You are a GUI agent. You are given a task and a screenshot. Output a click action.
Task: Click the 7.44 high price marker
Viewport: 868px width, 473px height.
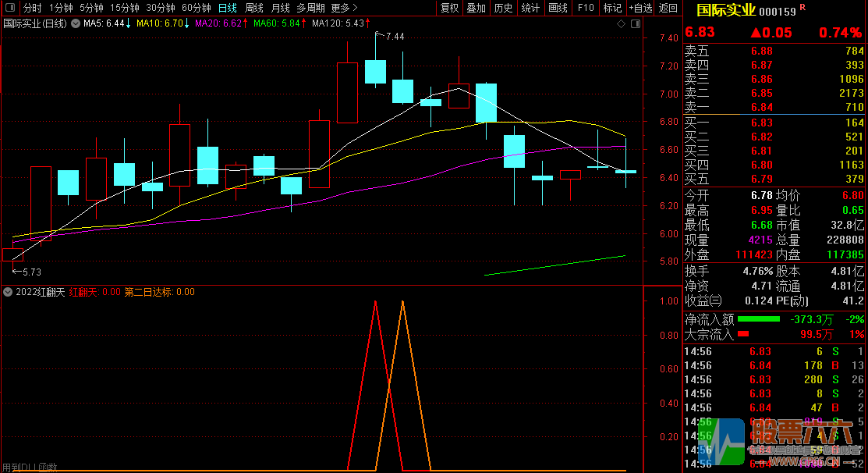tap(394, 37)
